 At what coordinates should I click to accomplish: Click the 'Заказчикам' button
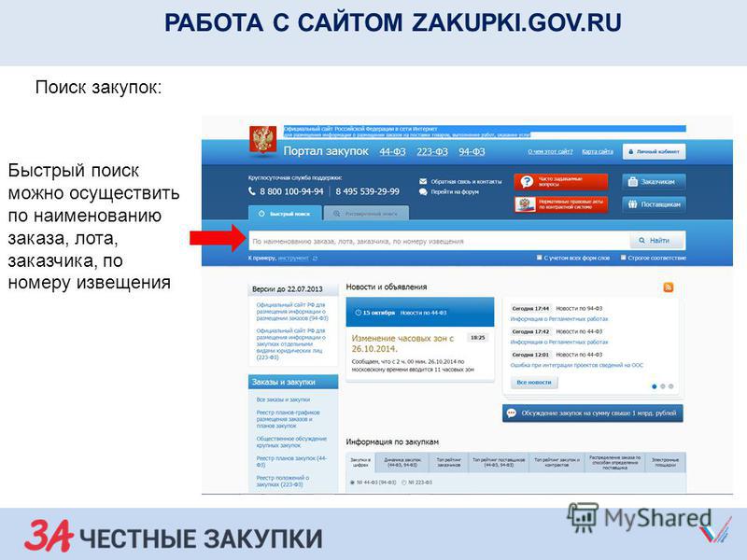[x=654, y=181]
